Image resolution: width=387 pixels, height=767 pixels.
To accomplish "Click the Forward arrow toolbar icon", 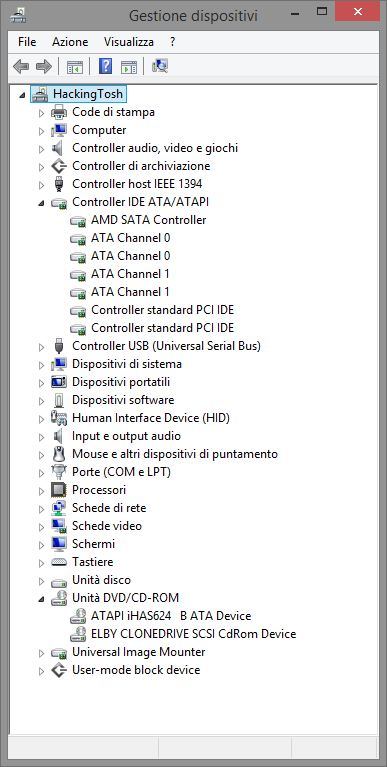I will 44,66.
